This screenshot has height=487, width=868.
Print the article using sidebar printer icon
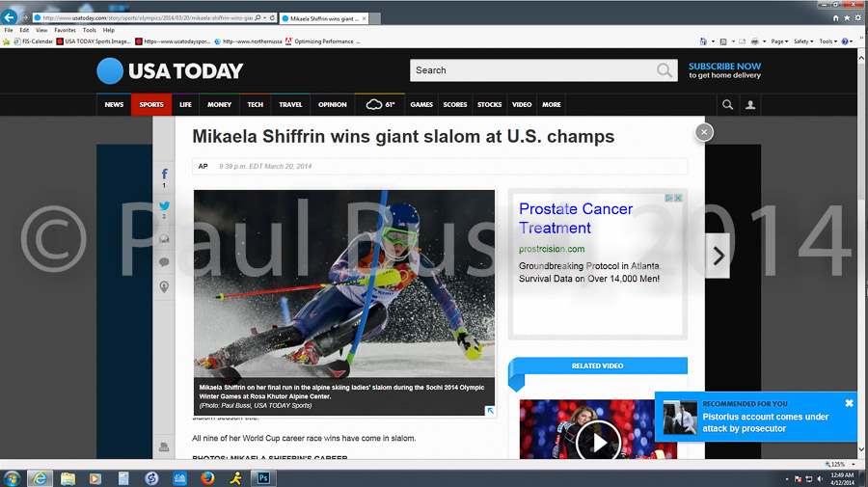[164, 446]
